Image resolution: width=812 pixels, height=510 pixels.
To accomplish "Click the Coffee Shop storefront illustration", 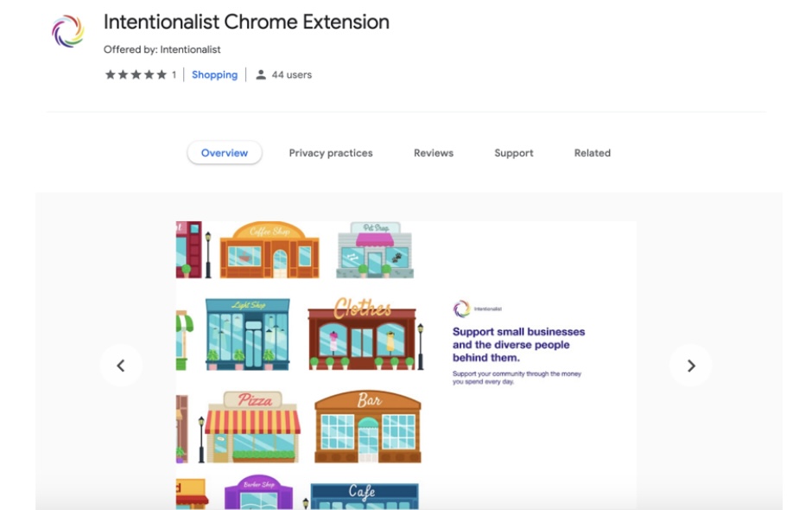I will (x=270, y=249).
